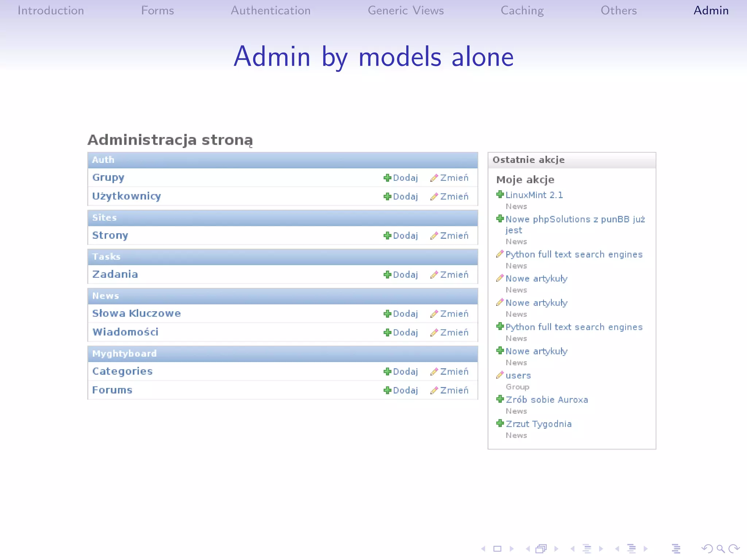The height and width of the screenshot is (560, 747).
Task: Open the users recent action link
Action: click(x=518, y=376)
